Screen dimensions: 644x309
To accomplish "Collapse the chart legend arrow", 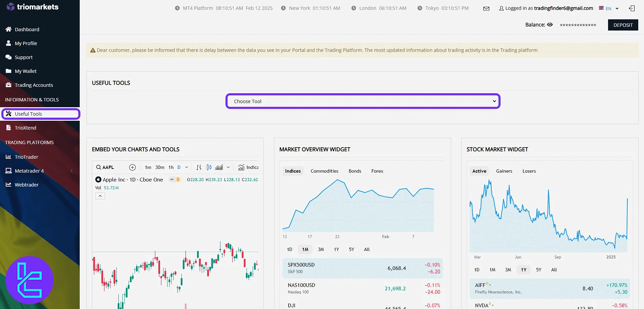I will pos(100,196).
